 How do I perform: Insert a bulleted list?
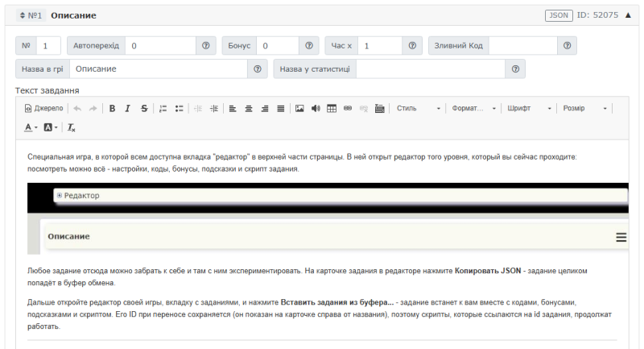point(179,109)
